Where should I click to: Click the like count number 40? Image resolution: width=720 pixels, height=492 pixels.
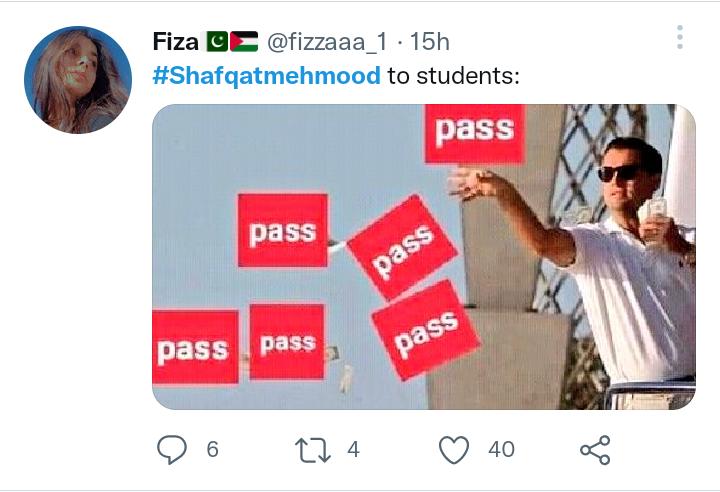coord(501,449)
